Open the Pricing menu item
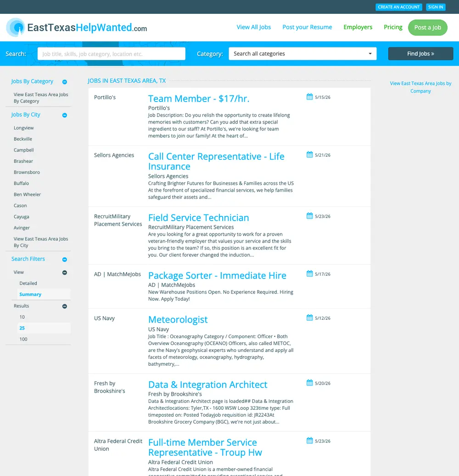Image resolution: width=459 pixels, height=476 pixels. coord(393,27)
